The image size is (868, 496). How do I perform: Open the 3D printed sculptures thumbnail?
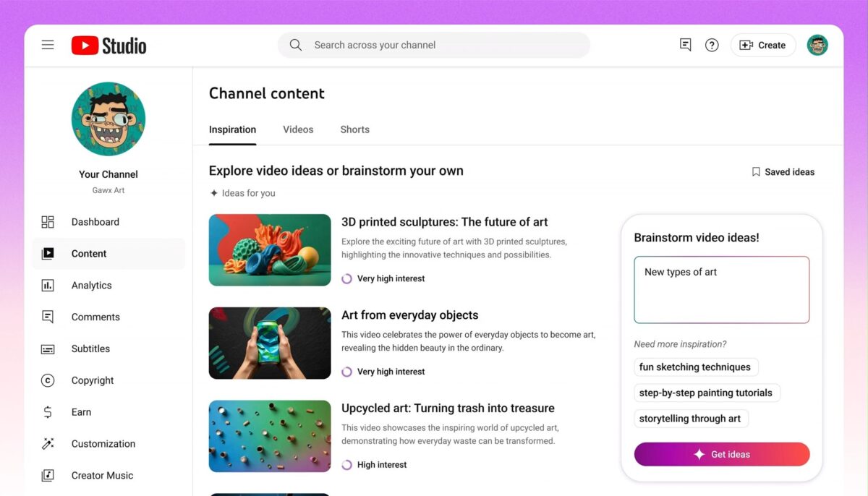(270, 250)
